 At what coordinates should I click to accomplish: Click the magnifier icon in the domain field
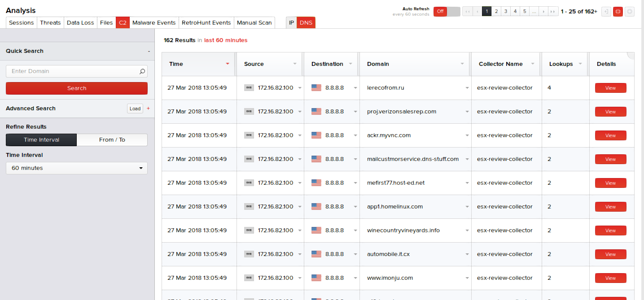142,71
